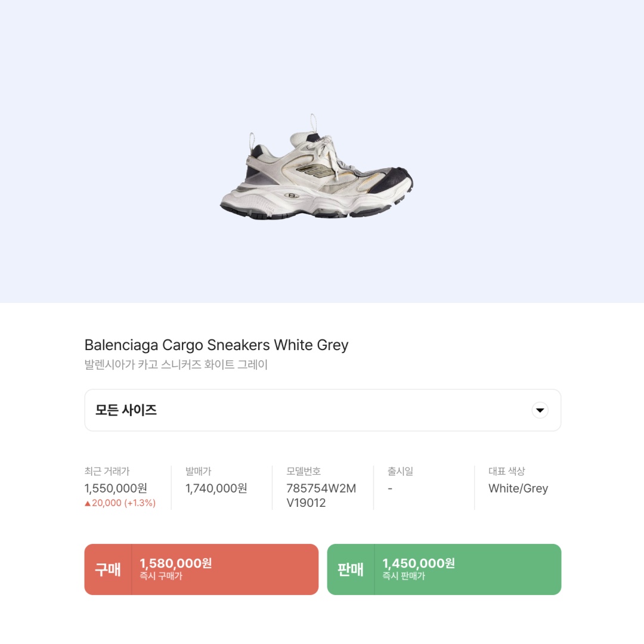Click the 1,580,000원 instant buy price
The height and width of the screenshot is (644, 644).
[176, 563]
